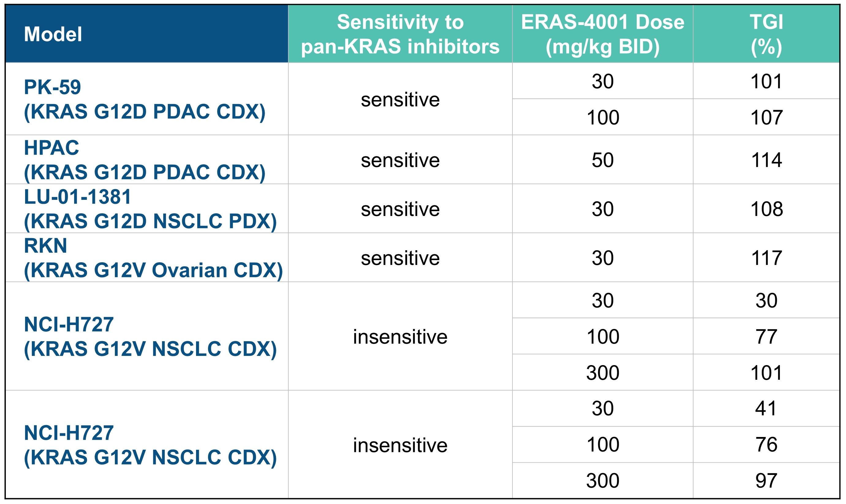The image size is (846, 504).
Task: Click the TGI value 117
Action: pos(766,258)
